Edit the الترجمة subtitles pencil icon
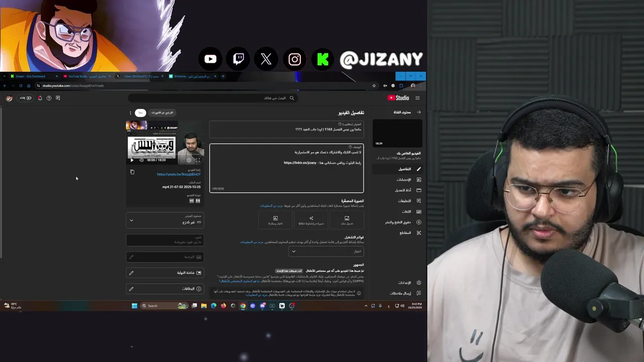The image size is (644, 362). click(131, 257)
